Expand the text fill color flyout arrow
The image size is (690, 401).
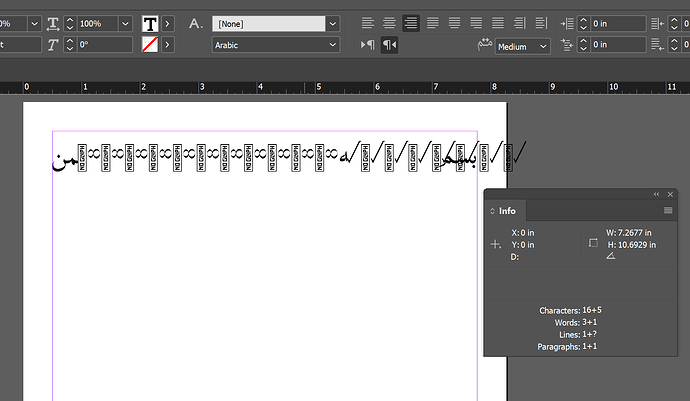click(x=167, y=24)
